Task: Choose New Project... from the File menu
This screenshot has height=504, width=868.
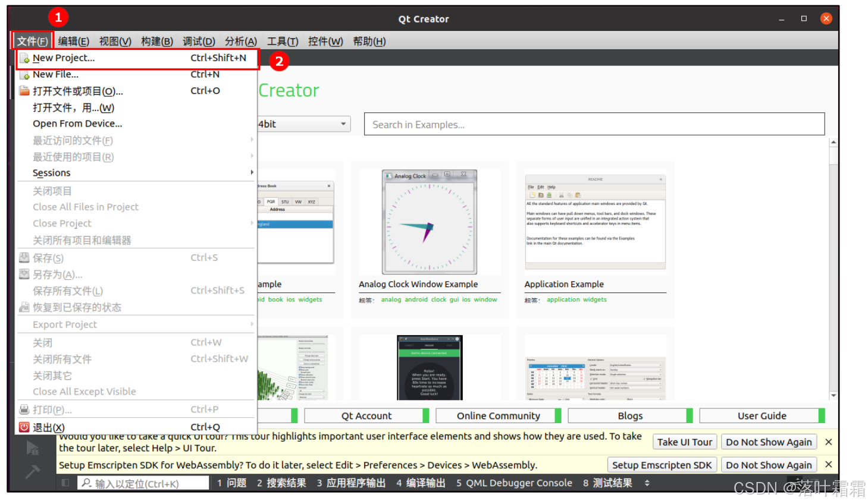Action: coord(137,58)
